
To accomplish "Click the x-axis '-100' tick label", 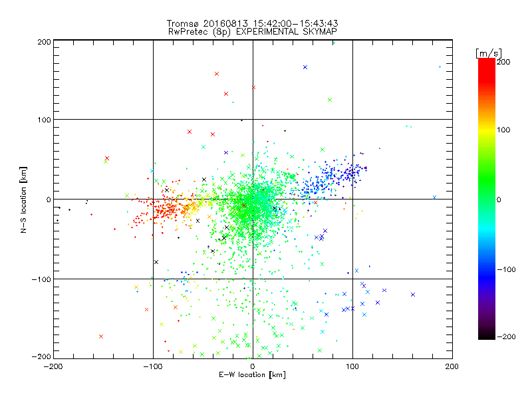I will pyautogui.click(x=153, y=367).
